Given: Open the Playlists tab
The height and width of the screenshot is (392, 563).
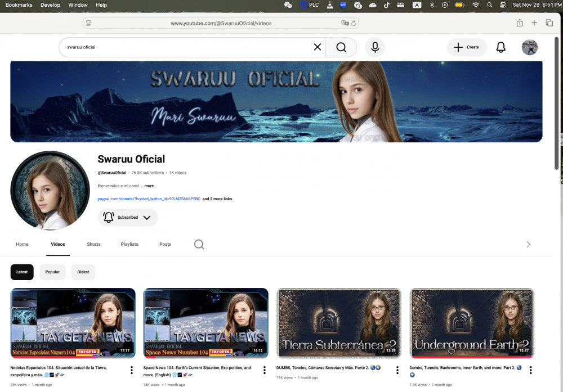Looking at the screenshot, I should [129, 244].
